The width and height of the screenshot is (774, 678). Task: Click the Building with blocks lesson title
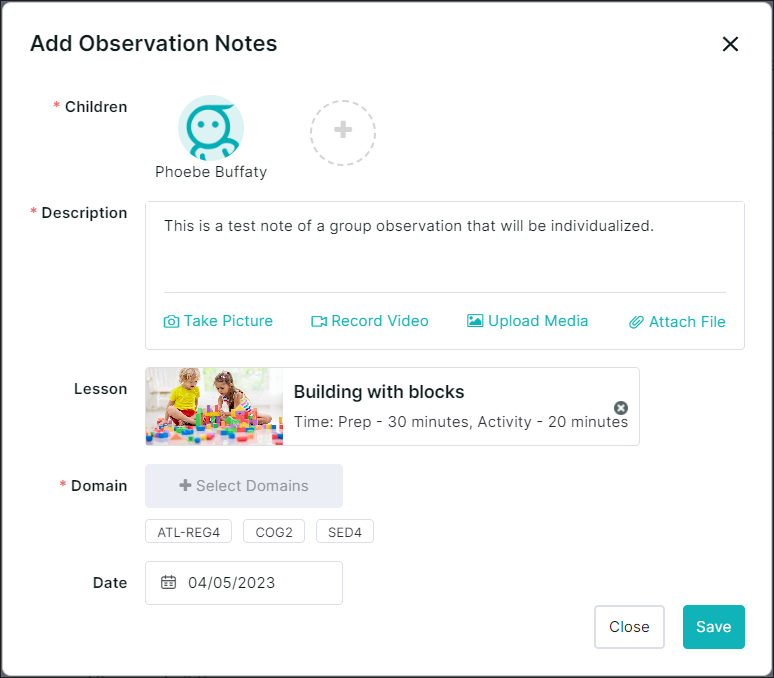379,392
